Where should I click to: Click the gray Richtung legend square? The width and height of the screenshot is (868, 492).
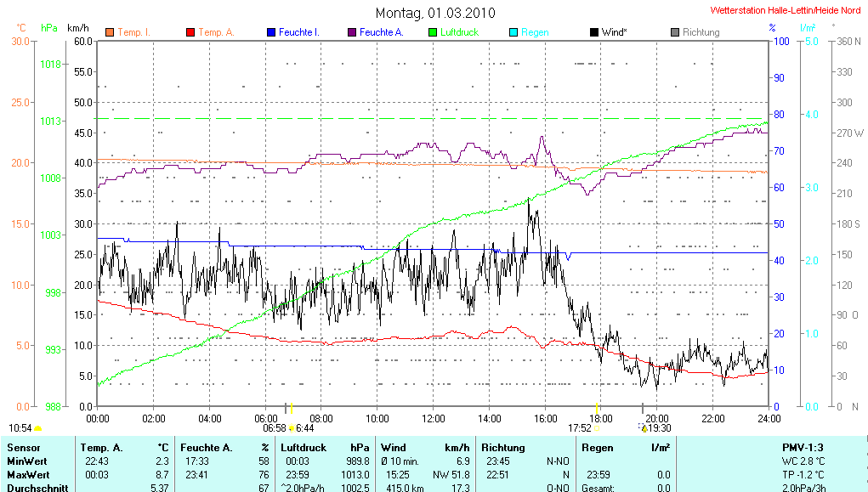[674, 32]
